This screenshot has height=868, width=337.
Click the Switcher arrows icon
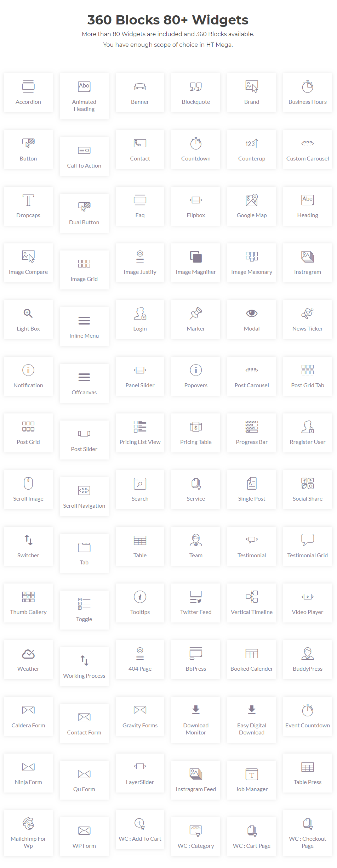click(x=28, y=540)
